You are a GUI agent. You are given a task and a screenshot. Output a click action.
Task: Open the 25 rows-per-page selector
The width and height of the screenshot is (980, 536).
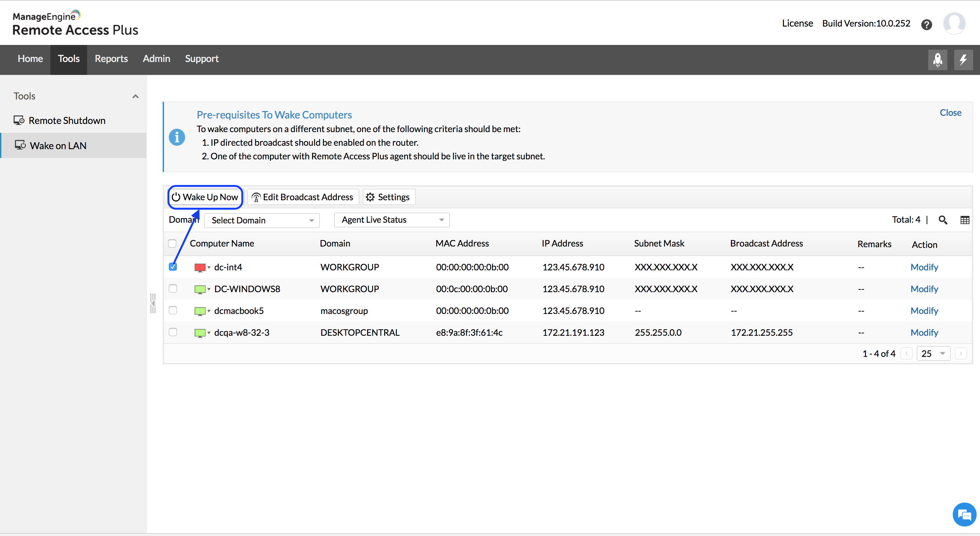(933, 354)
